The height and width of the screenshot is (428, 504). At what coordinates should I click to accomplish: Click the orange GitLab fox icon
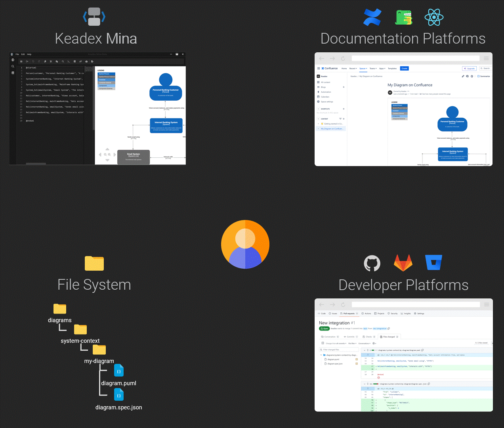click(403, 263)
